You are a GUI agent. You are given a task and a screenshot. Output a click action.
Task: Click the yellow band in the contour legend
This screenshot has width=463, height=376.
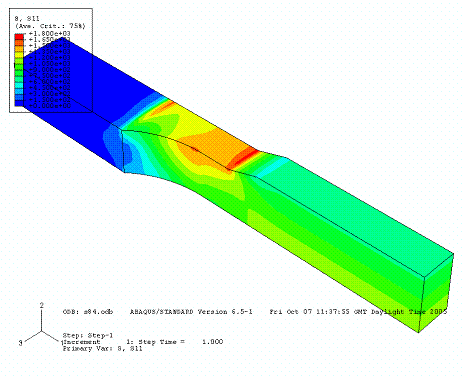click(x=19, y=55)
